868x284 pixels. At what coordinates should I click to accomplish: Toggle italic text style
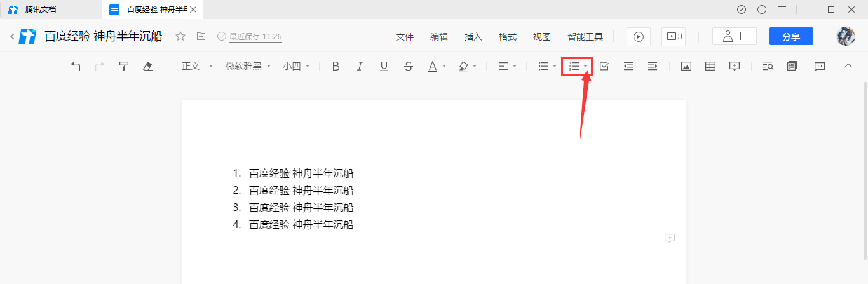360,66
